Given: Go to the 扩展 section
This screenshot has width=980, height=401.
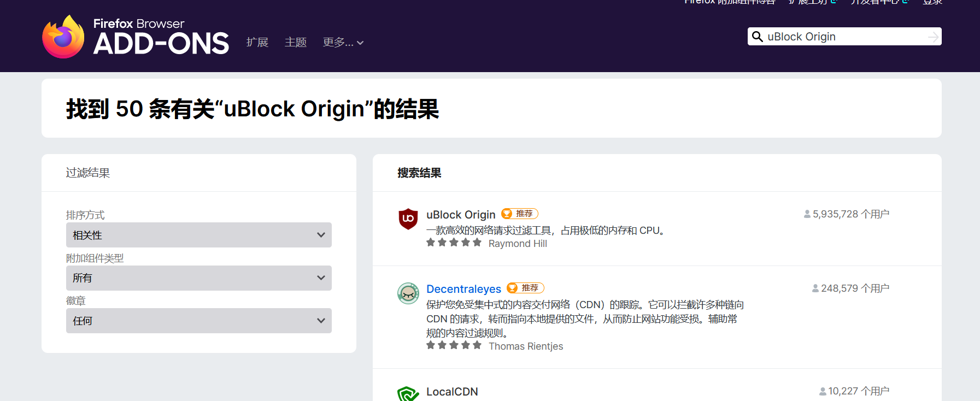Looking at the screenshot, I should point(257,43).
